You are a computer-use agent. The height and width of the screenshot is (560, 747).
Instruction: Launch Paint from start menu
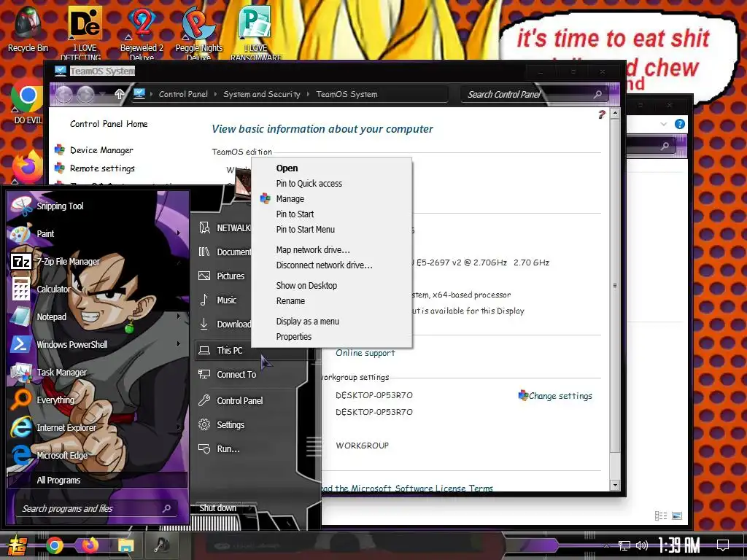pos(47,233)
